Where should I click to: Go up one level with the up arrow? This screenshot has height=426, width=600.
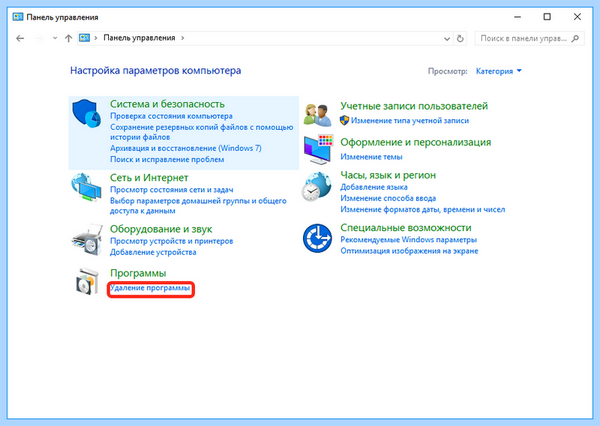point(68,38)
